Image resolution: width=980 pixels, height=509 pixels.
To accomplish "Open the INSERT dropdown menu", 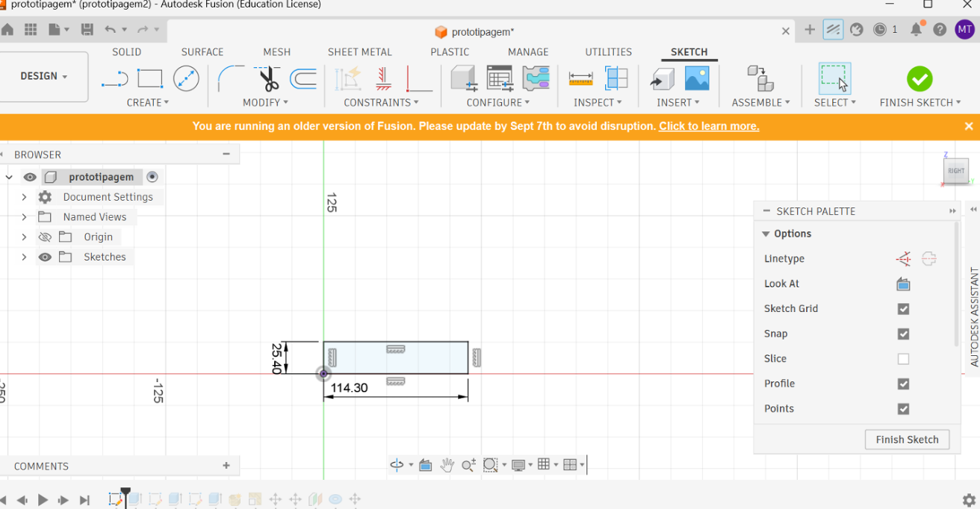I will (x=678, y=102).
